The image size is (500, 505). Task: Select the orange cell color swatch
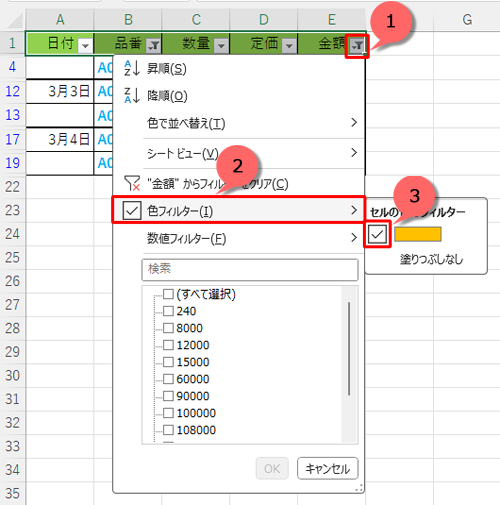(x=418, y=234)
